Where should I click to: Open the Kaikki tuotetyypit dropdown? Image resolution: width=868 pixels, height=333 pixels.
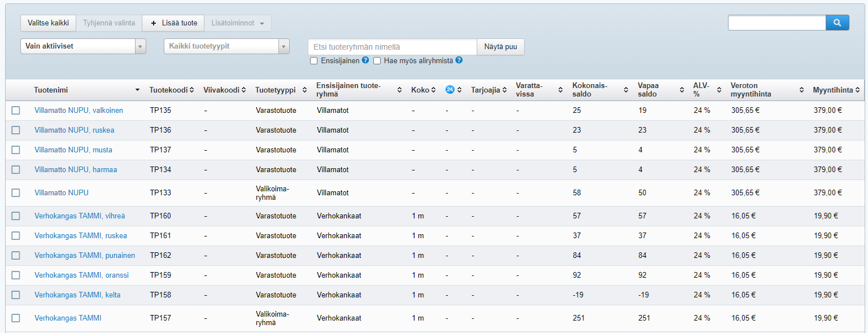[x=226, y=46]
